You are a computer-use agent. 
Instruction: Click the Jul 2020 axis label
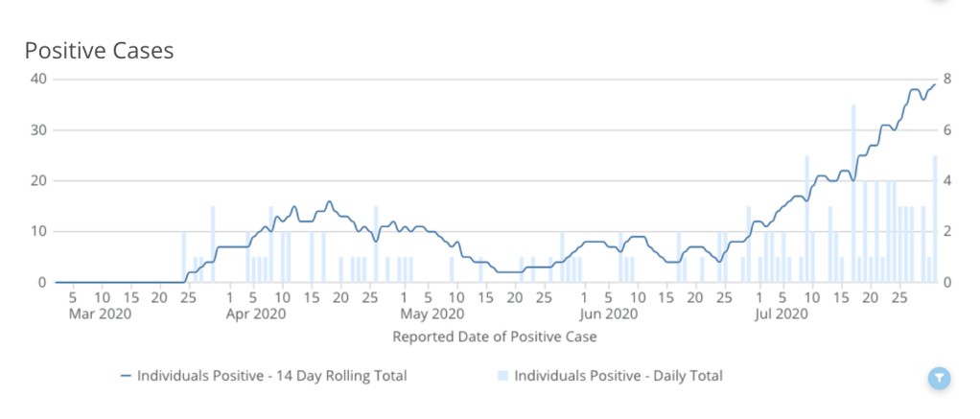tap(779, 314)
